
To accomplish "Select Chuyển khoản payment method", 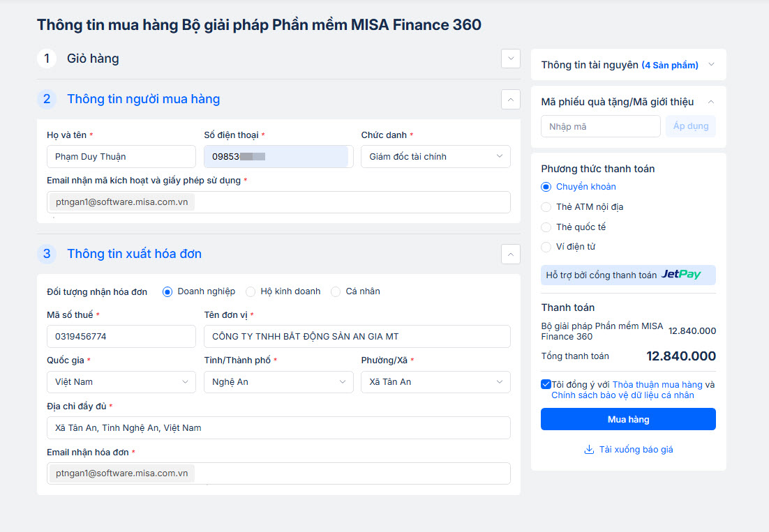I will click(546, 187).
